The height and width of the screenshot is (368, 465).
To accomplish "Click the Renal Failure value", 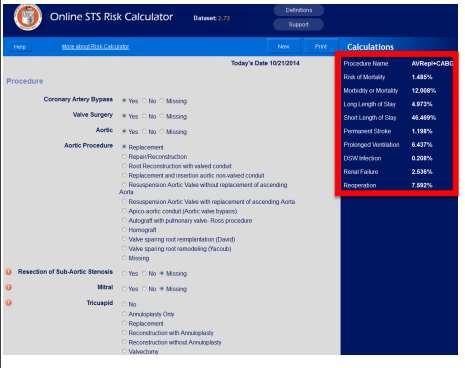I will point(422,172).
